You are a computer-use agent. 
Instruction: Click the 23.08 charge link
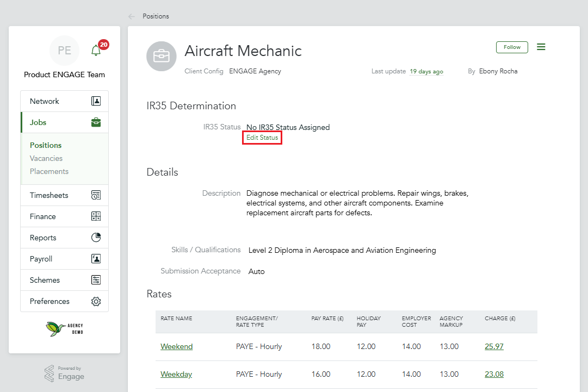(x=494, y=375)
